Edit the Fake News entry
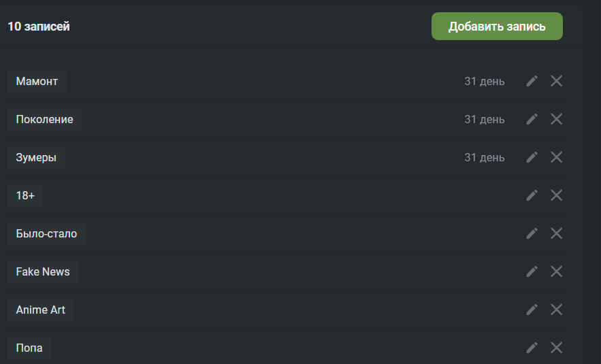The height and width of the screenshot is (364, 601). 532,271
